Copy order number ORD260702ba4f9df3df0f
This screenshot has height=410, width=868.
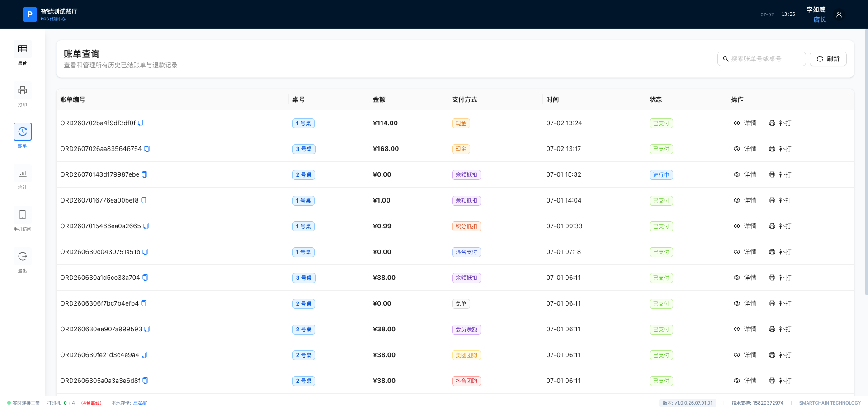(141, 123)
